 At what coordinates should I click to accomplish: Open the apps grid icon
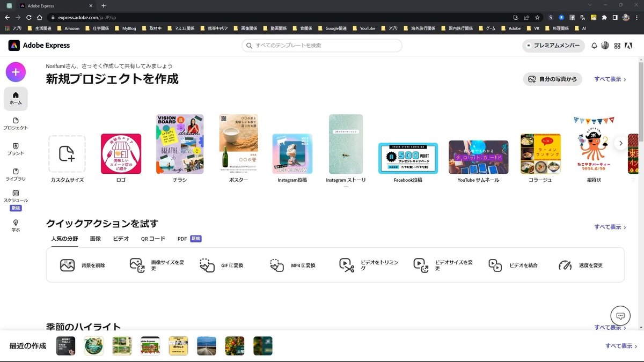tap(617, 46)
